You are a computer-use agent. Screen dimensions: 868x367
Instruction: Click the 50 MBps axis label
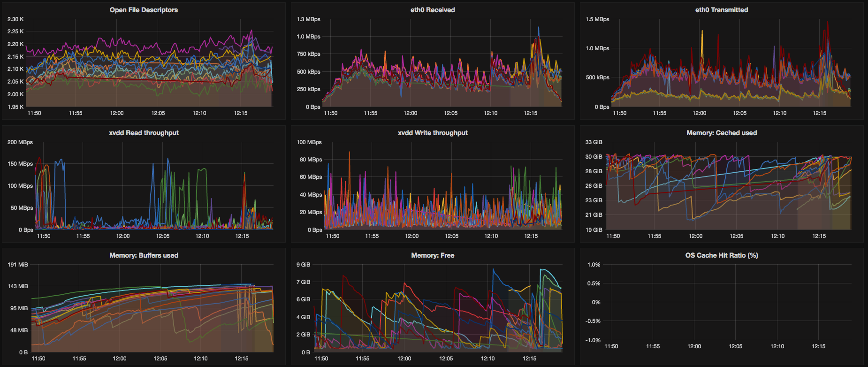click(22, 208)
